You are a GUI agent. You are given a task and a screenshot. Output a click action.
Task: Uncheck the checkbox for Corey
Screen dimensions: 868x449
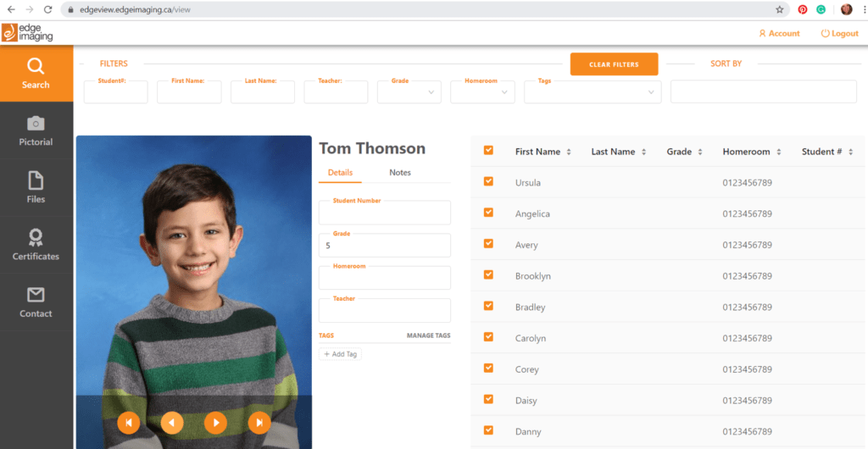(488, 368)
